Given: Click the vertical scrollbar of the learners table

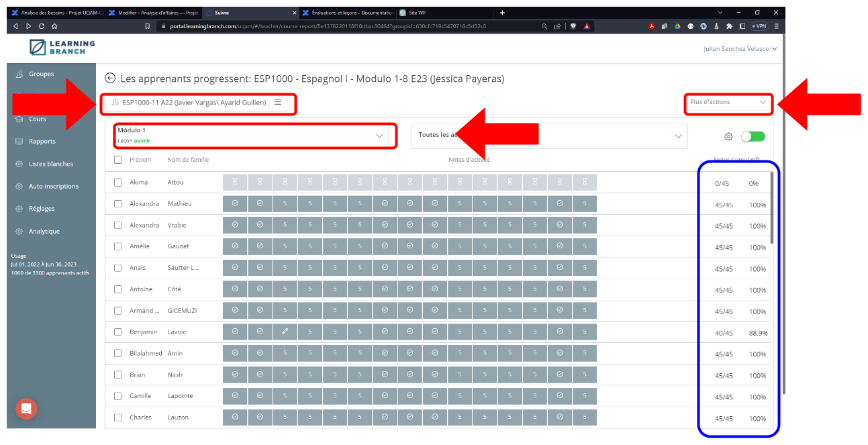Looking at the screenshot, I should (x=772, y=208).
